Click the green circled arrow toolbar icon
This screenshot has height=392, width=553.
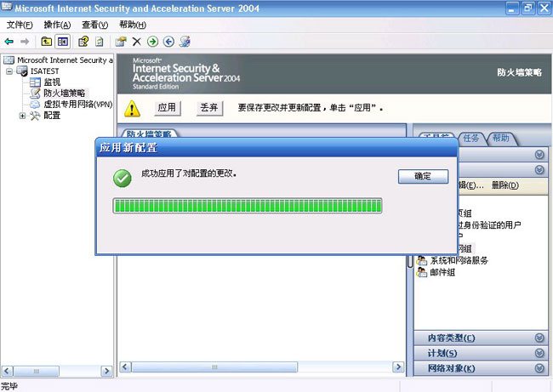coord(152,41)
